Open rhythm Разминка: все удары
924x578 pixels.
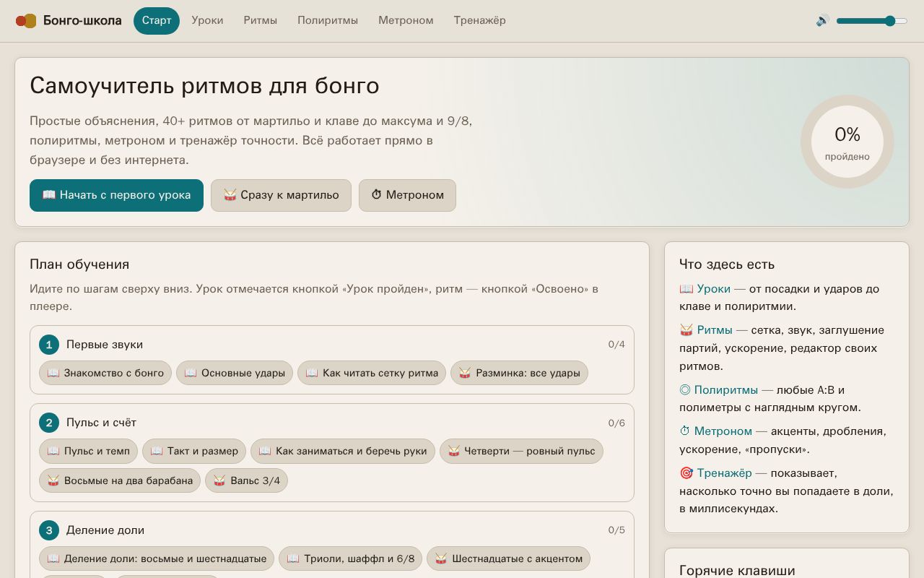click(520, 373)
